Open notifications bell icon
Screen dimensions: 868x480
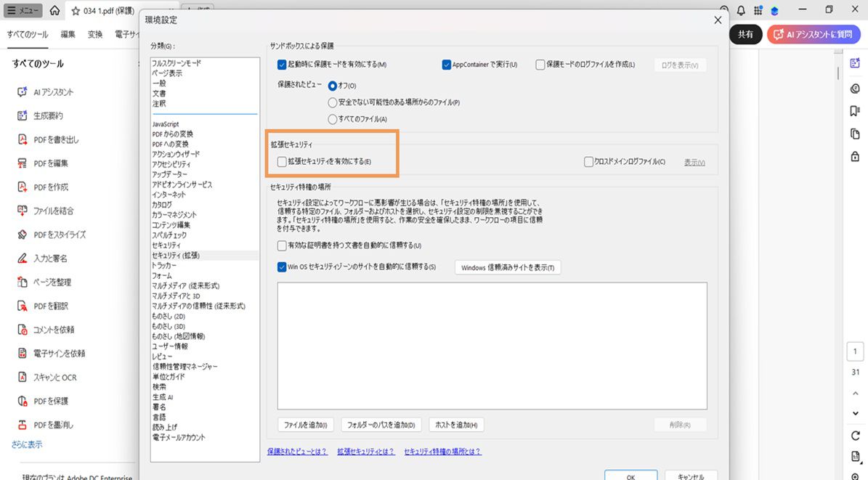click(x=741, y=10)
